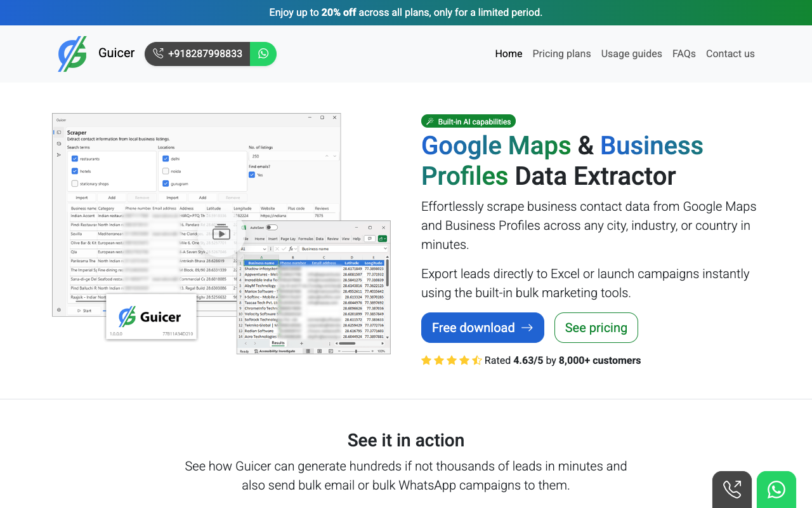Enable the noida location checkbox
The image size is (812, 508).
pos(166,171)
